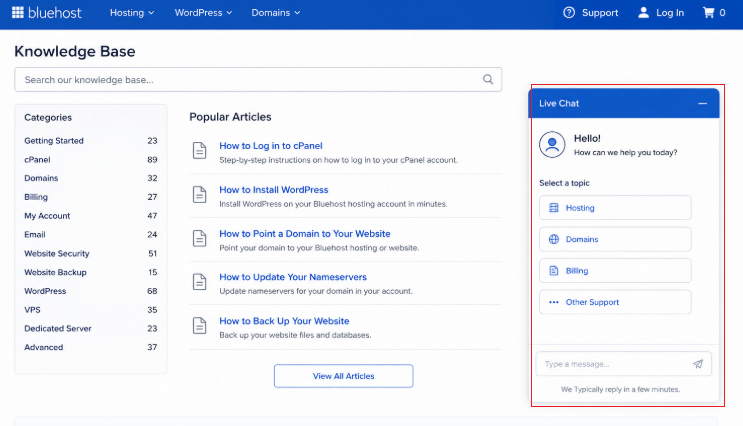743x426 pixels.
Task: Minimize the Live Chat panel
Action: pos(702,103)
